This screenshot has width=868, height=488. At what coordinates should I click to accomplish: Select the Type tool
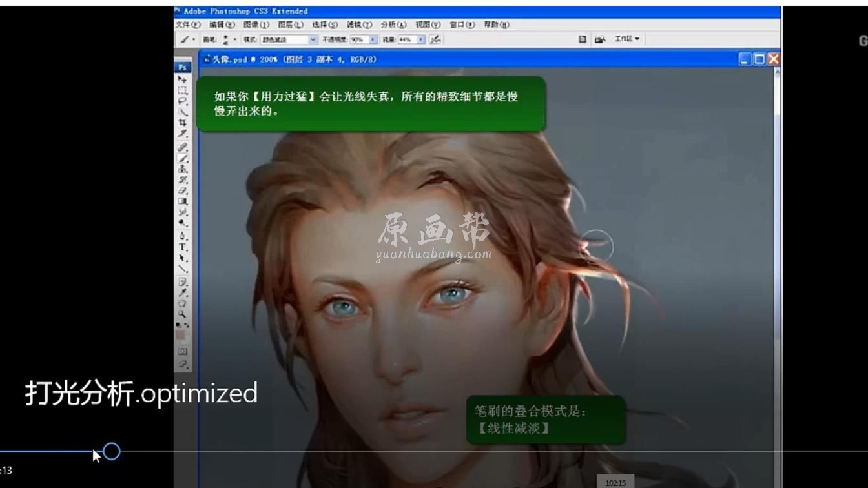183,248
